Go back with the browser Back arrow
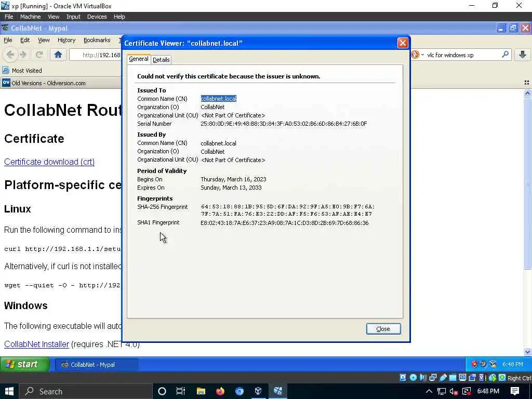Image resolution: width=532 pixels, height=399 pixels. (x=10, y=55)
